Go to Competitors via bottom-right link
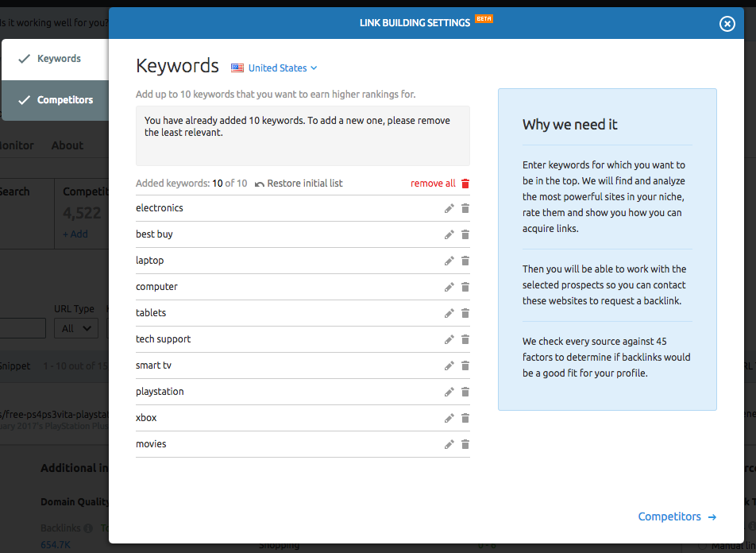Viewport: 756px width, 553px height. [677, 516]
